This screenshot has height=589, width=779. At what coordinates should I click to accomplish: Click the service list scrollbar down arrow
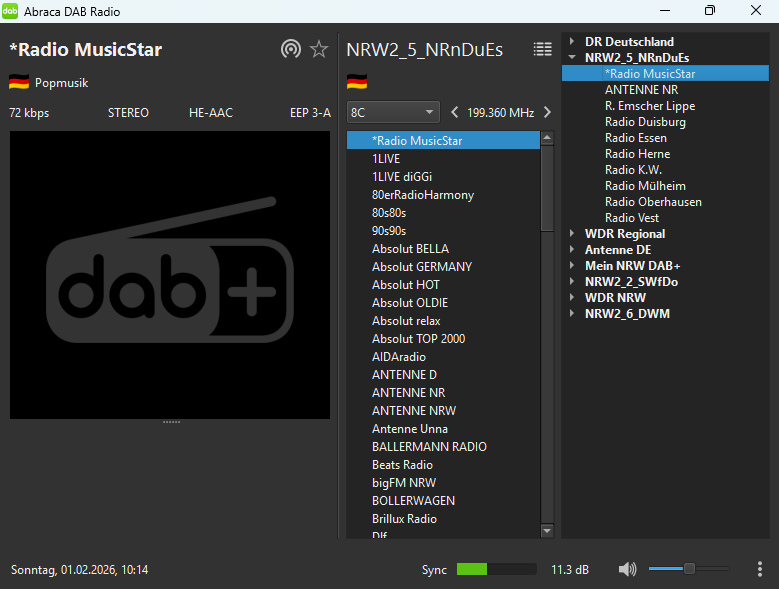[547, 531]
